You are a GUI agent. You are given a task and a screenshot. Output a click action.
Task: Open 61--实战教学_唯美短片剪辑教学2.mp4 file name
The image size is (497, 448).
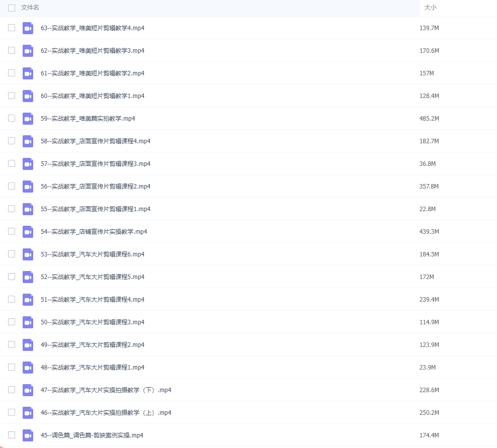point(93,73)
